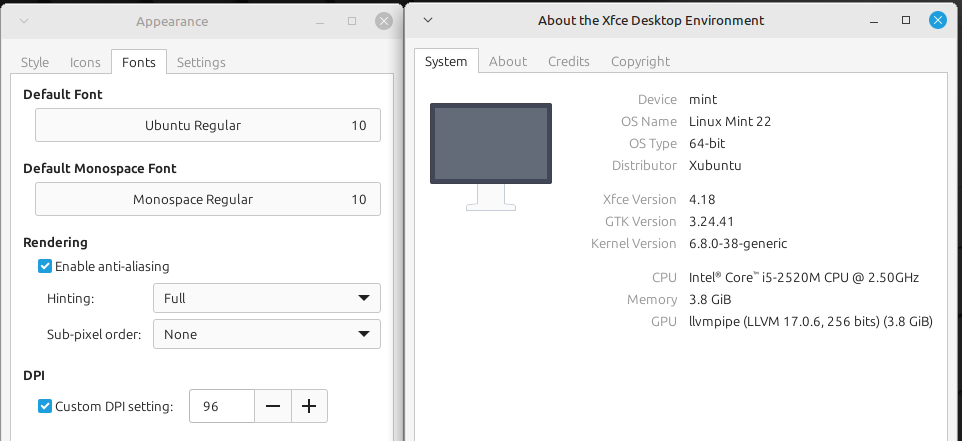962x441 pixels.
Task: Close the About Xfce window
Action: click(937, 20)
